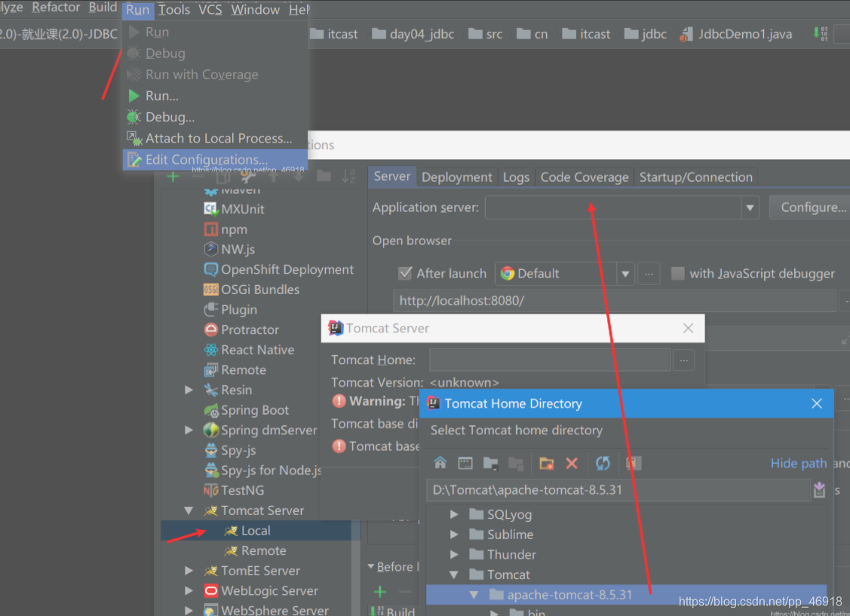
Task: Switch to the Deployment tab
Action: pos(457,177)
